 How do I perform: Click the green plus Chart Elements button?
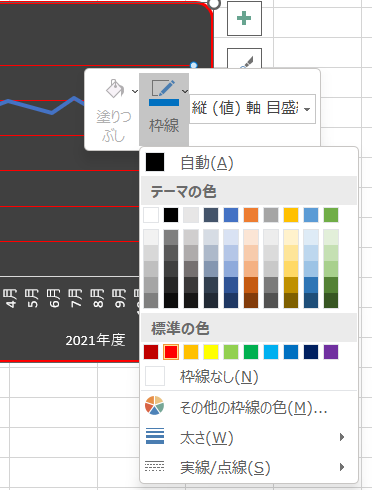tap(244, 18)
